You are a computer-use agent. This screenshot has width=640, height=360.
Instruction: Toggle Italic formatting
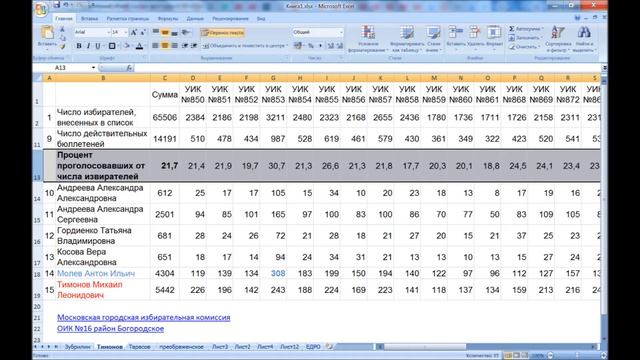88,46
